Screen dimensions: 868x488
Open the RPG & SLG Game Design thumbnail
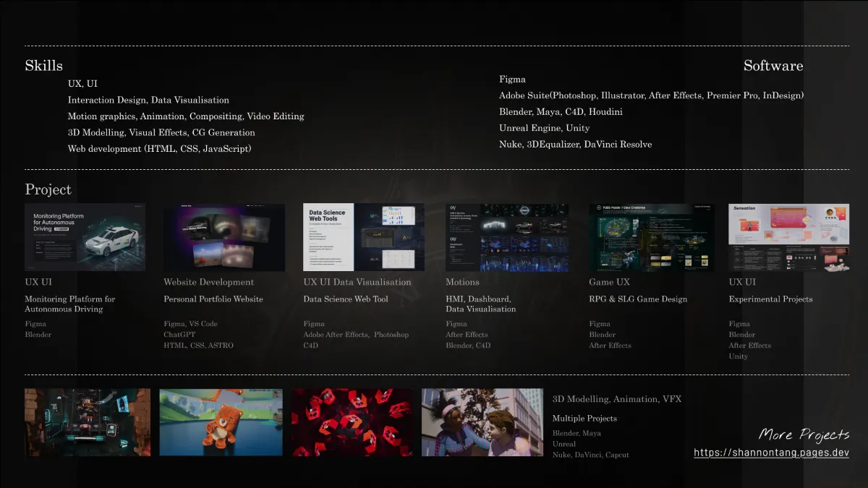(x=651, y=237)
